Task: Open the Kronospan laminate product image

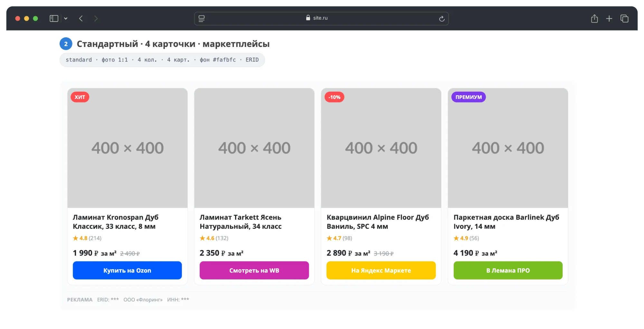Action: (x=128, y=148)
